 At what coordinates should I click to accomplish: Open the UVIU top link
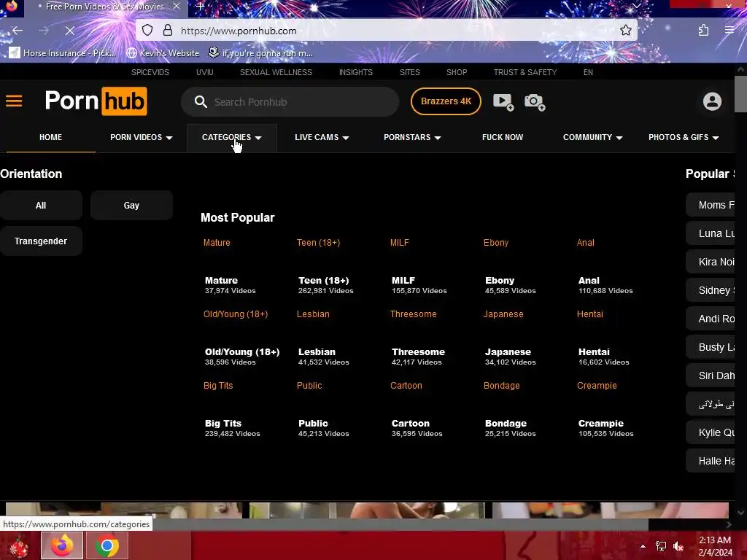tap(205, 72)
